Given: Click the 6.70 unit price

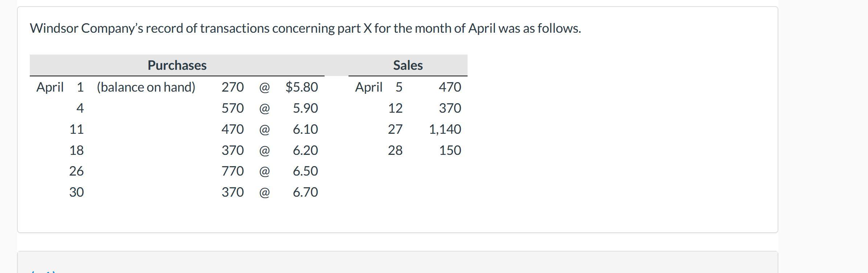Looking at the screenshot, I should 305,192.
